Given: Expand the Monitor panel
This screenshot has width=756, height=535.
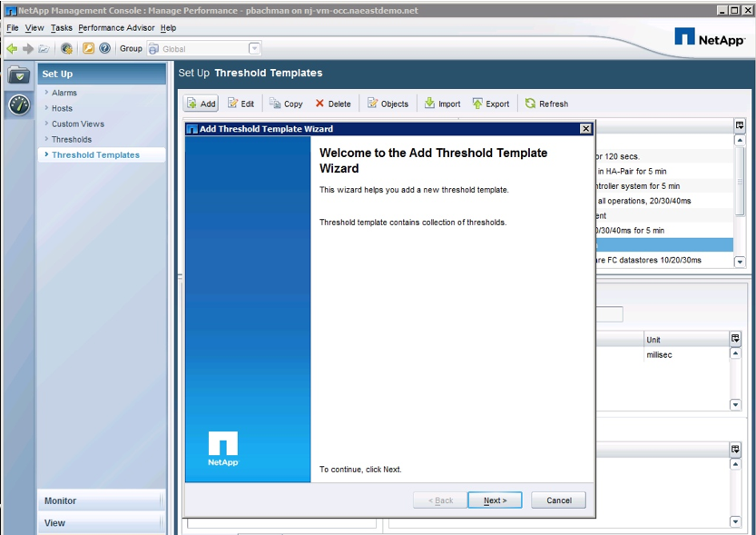Looking at the screenshot, I should click(x=101, y=500).
